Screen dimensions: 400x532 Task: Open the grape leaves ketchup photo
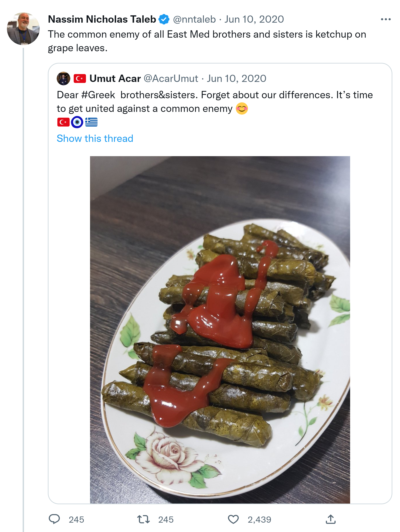pos(220,330)
